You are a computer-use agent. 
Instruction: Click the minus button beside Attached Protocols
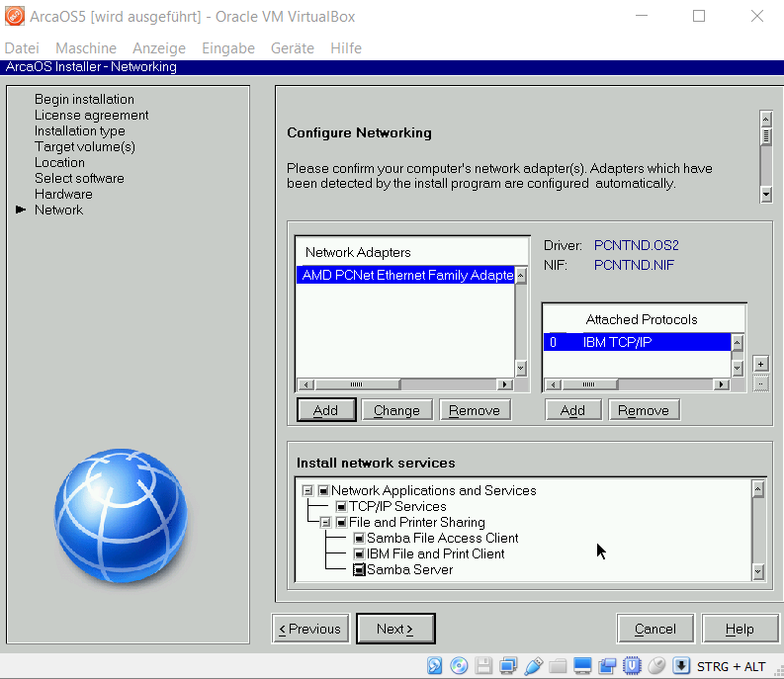coord(760,384)
